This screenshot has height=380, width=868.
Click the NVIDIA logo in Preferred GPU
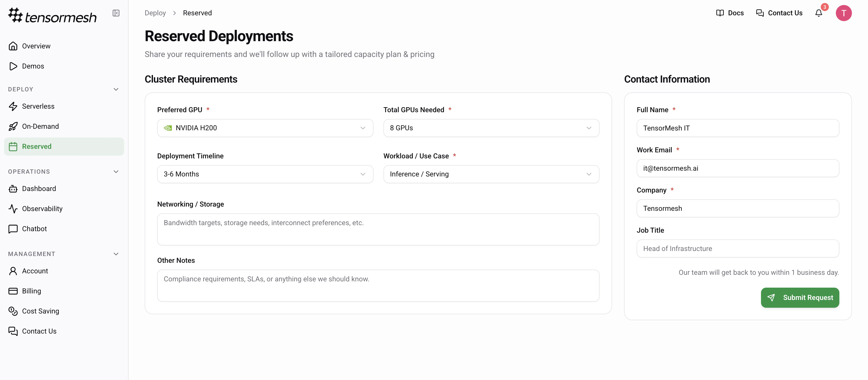[x=168, y=128]
